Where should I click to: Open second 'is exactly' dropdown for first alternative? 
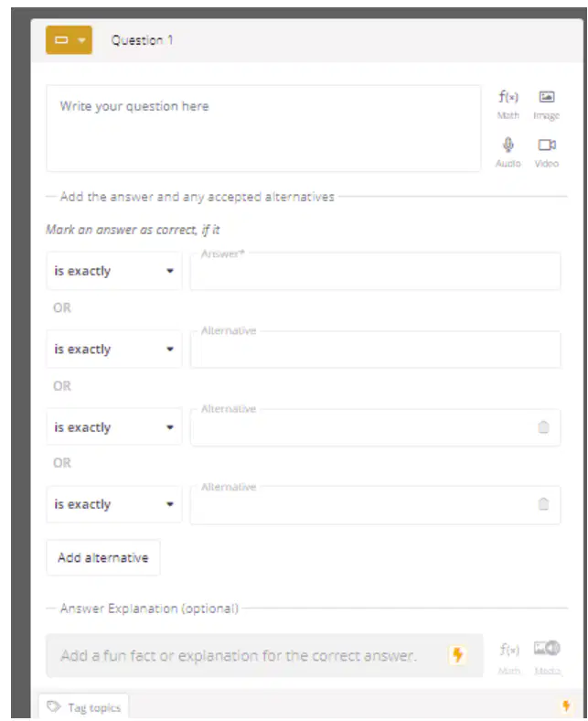click(x=114, y=349)
